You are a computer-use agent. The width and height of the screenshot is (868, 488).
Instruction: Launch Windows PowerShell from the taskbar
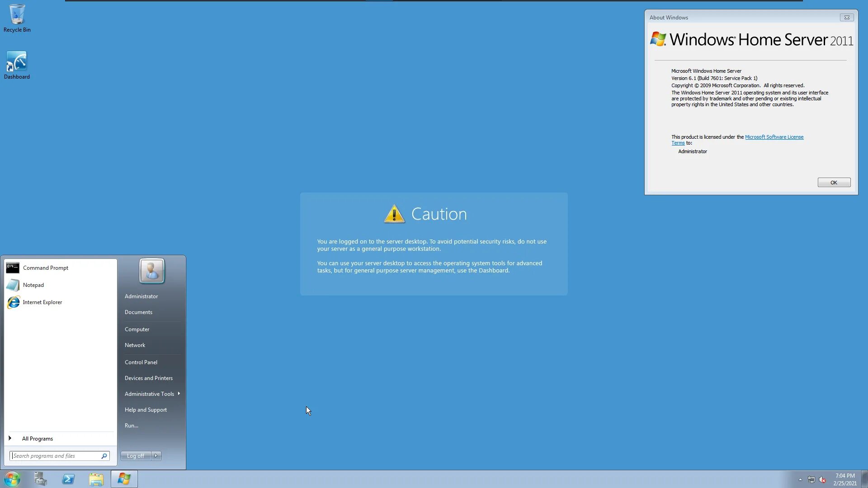[68, 479]
